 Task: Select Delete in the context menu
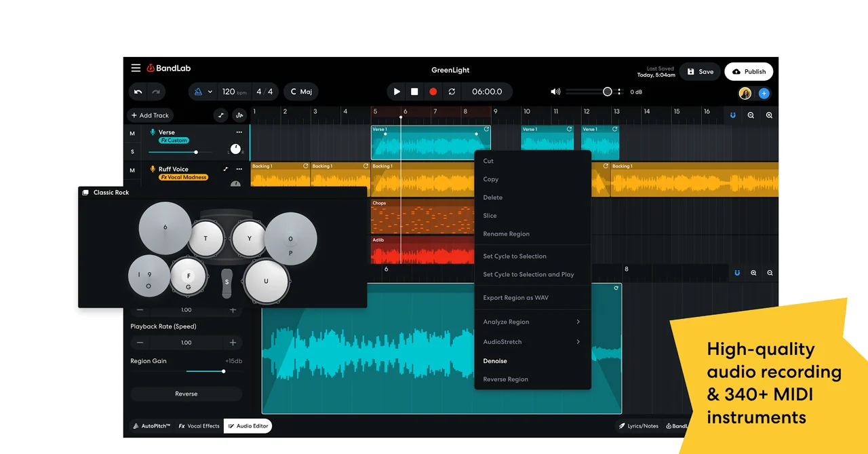tap(532, 197)
